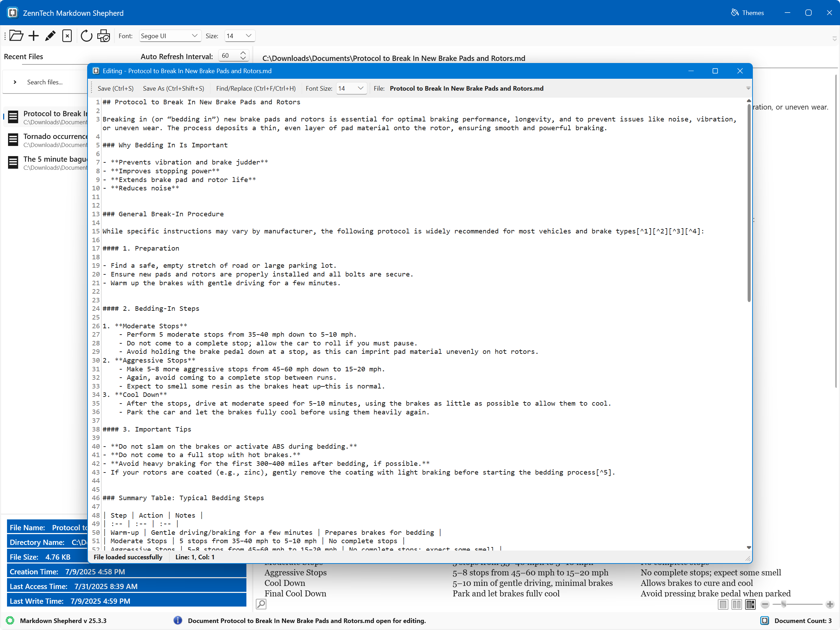Open a file using the folder icon
Viewport: 840px width, 630px height.
click(x=16, y=35)
